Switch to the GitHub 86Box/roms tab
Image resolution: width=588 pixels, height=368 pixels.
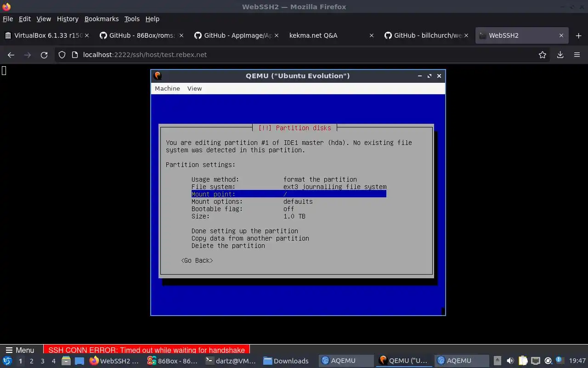click(141, 35)
